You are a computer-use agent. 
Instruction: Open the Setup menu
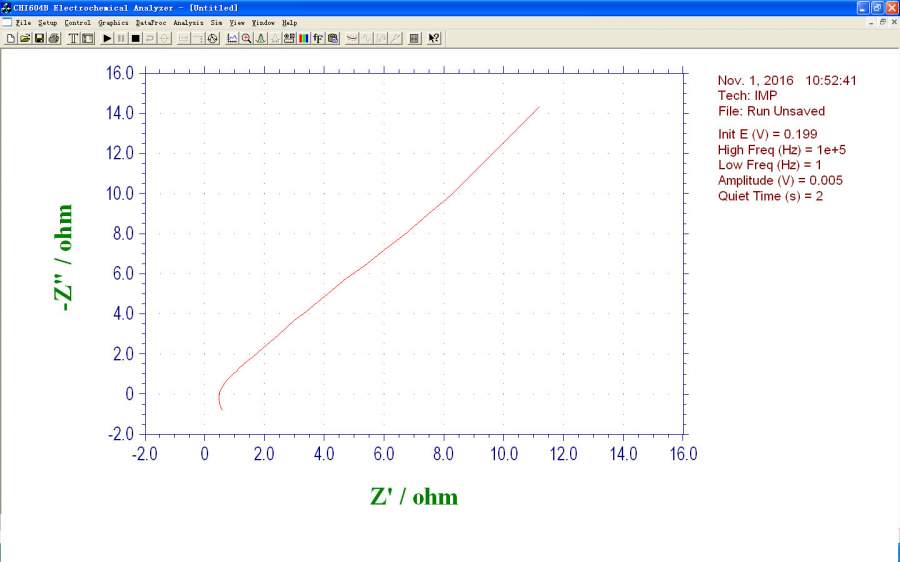click(48, 23)
